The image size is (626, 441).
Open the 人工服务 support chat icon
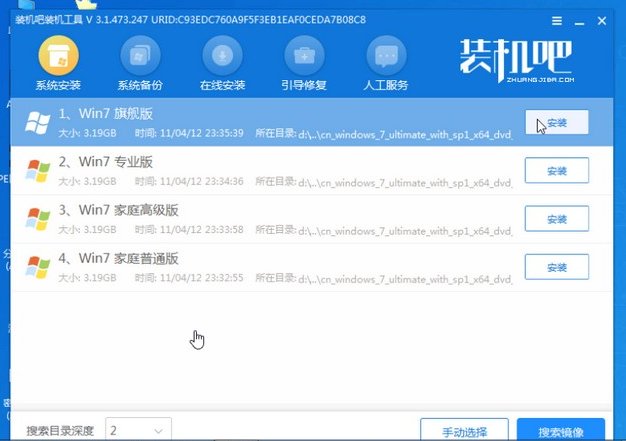386,55
